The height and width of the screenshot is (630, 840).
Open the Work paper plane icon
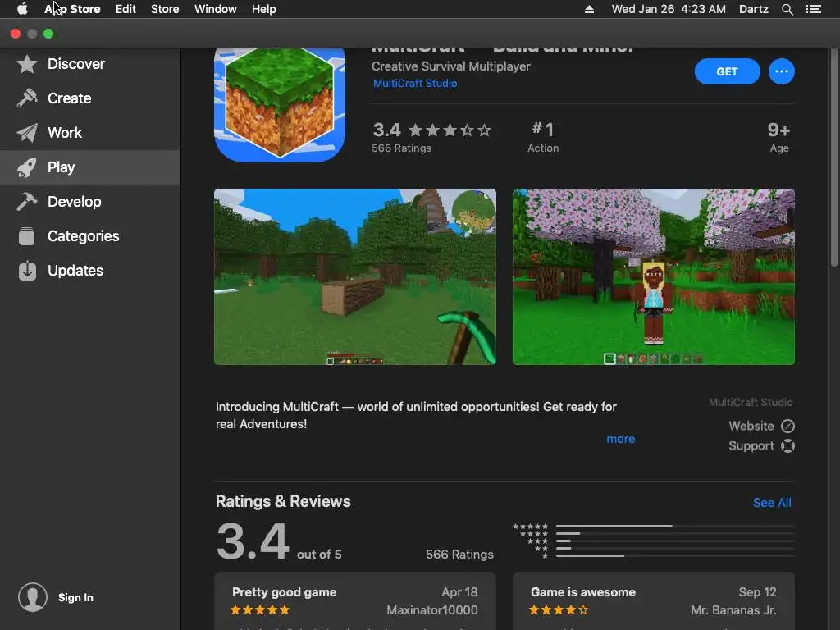27,133
